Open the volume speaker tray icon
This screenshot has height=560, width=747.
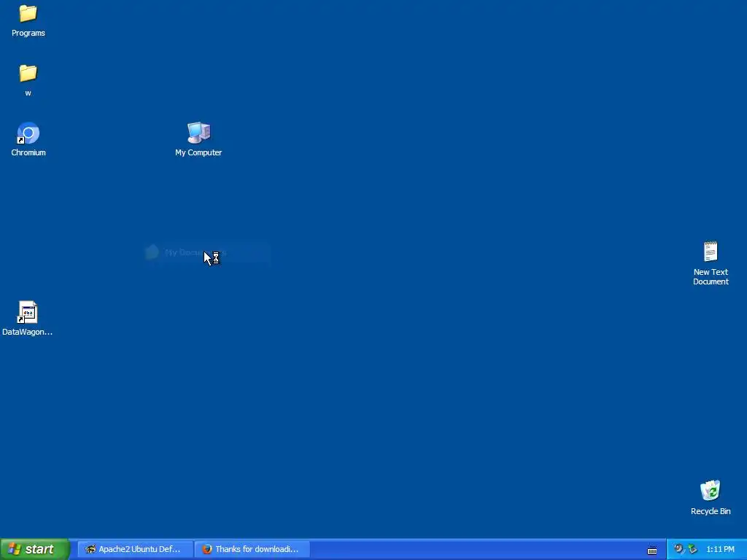coord(678,548)
